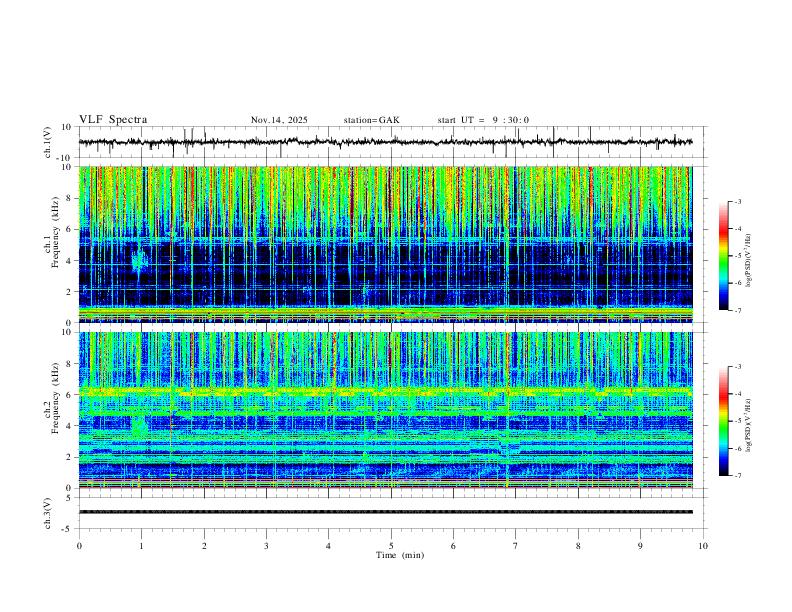
Task: Click the "VLF Spectra" title text
Action: (x=113, y=120)
